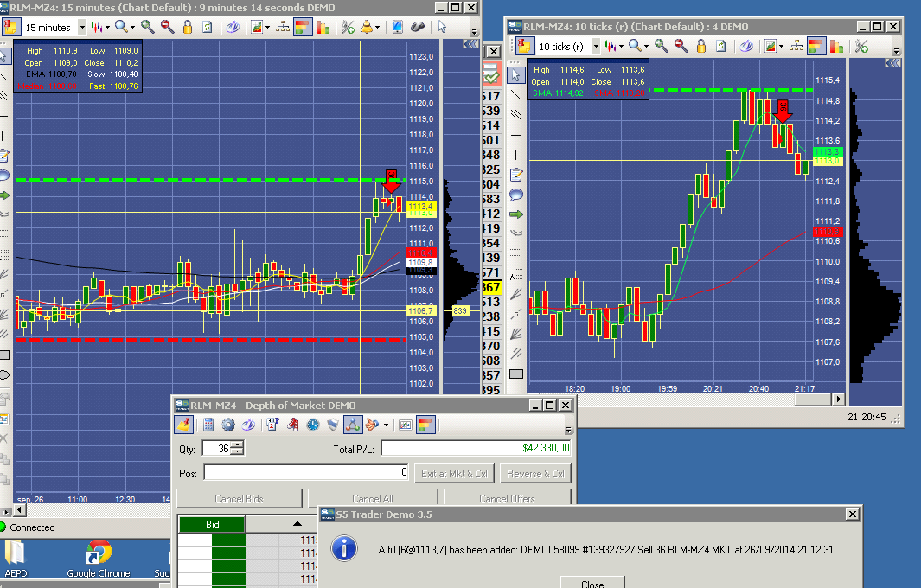Click the vertical bars histogram icon in 15-minute chart

[323, 27]
